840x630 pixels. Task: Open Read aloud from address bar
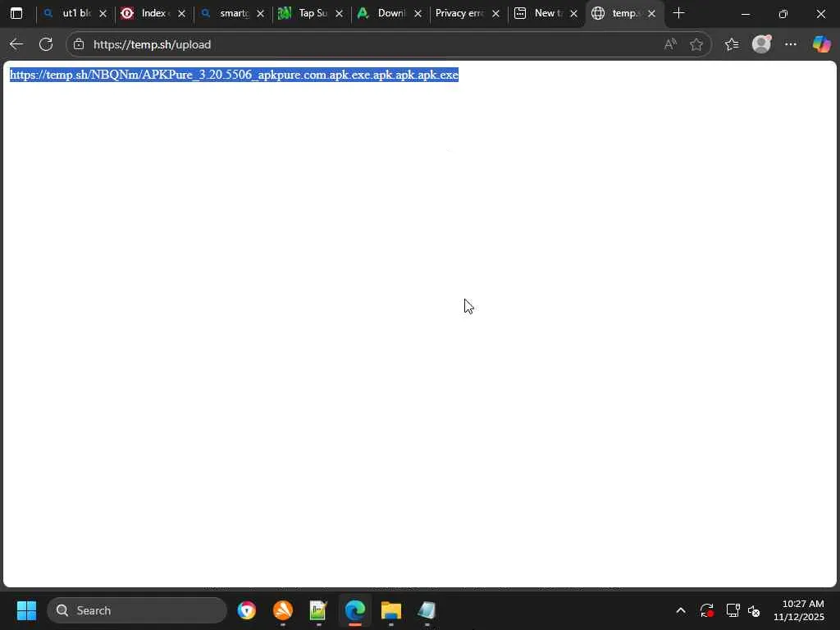(670, 44)
